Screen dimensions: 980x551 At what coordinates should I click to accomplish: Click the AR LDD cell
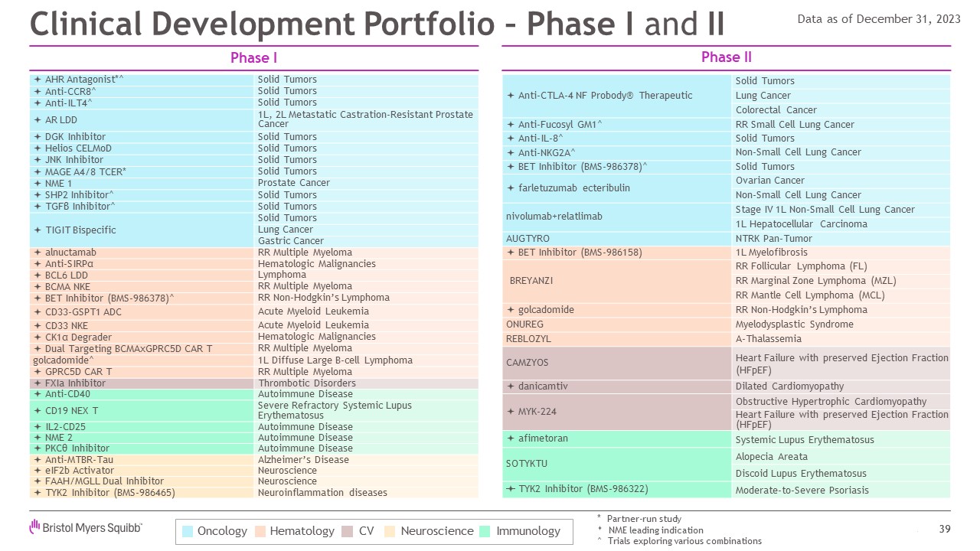pos(142,119)
